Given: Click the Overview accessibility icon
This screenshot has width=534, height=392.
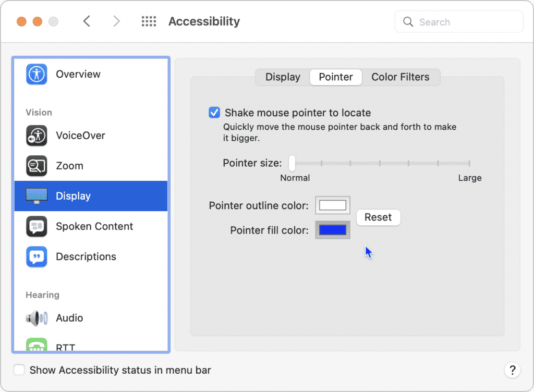Looking at the screenshot, I should [x=36, y=74].
